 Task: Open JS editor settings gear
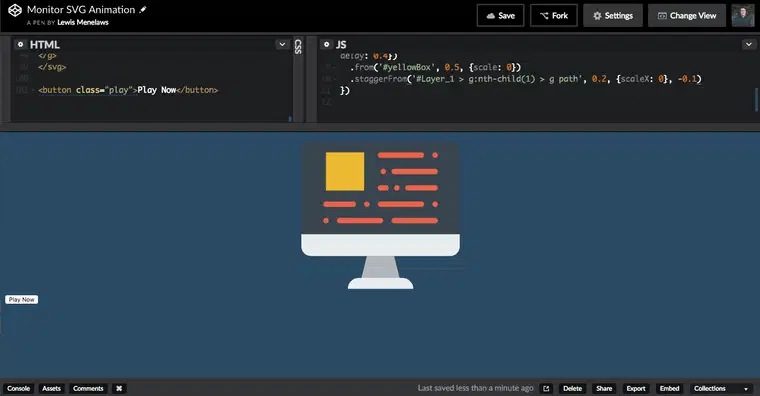[327, 44]
